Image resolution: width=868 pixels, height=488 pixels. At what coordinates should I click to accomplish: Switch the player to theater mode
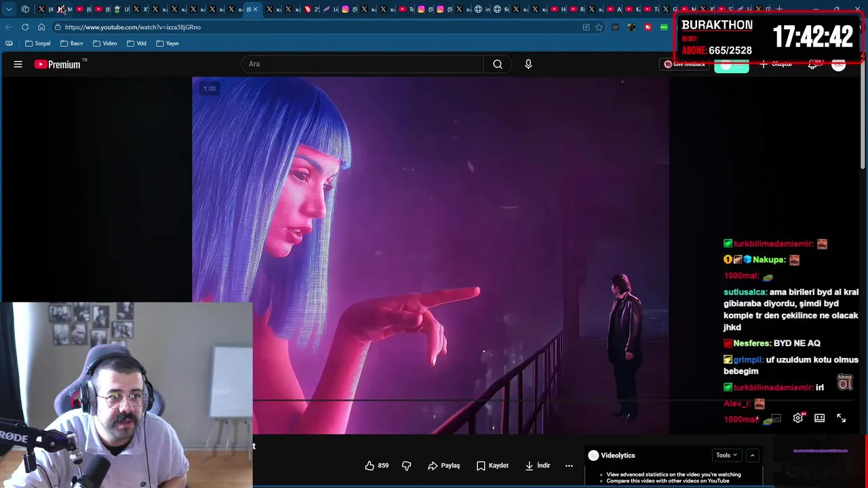(x=819, y=418)
